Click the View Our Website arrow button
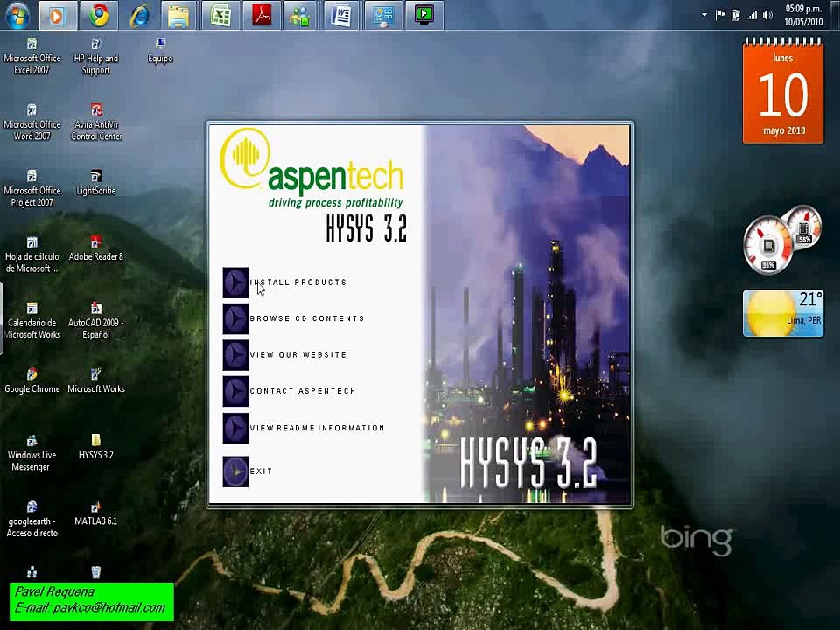840x630 pixels. coord(235,355)
